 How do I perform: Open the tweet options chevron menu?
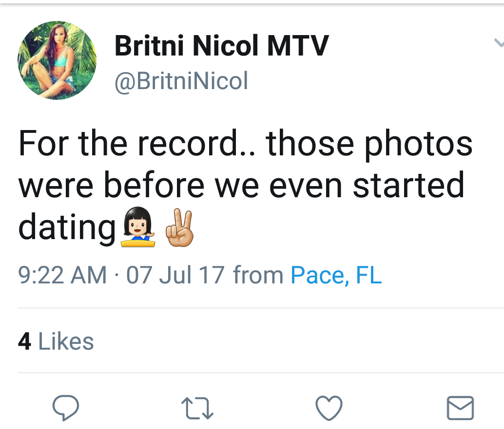[499, 43]
